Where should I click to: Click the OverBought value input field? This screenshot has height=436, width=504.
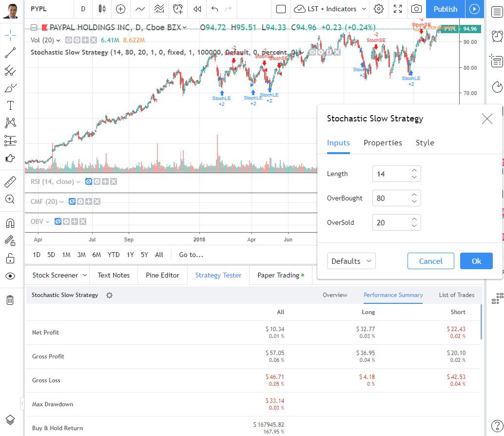point(390,198)
